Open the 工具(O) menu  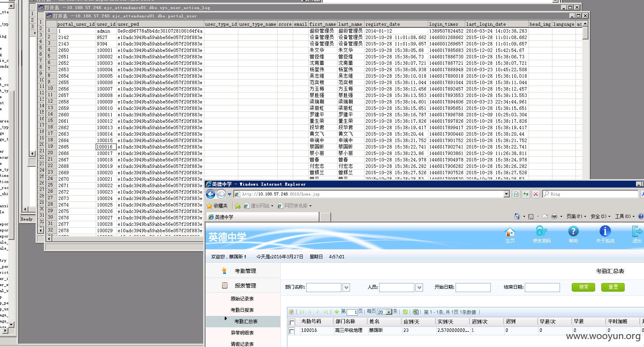625,216
